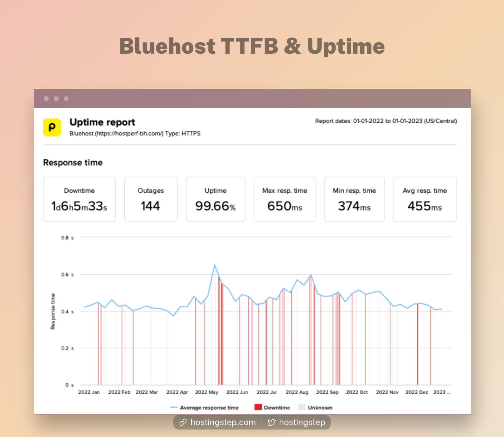
Task: Click the response time peak in May
Action: (x=215, y=265)
